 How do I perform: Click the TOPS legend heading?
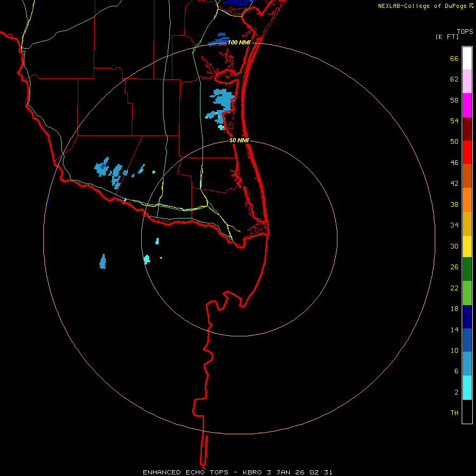tap(465, 32)
